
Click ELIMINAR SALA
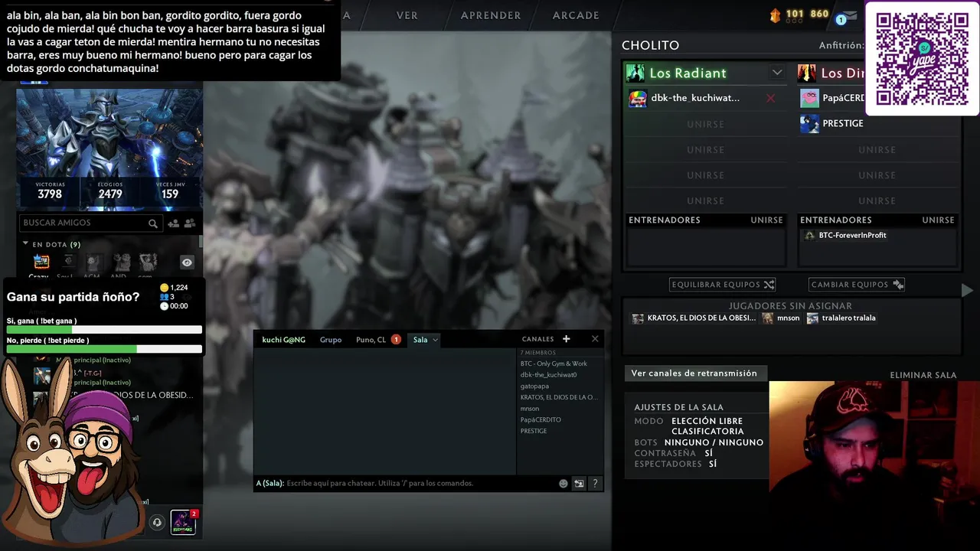[x=923, y=375]
